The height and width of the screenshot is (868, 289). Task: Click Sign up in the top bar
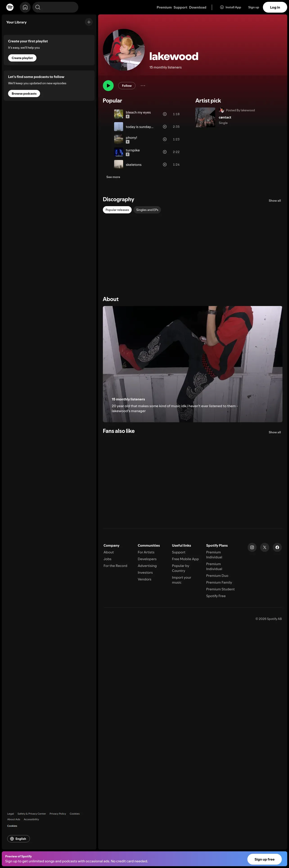[254, 7]
